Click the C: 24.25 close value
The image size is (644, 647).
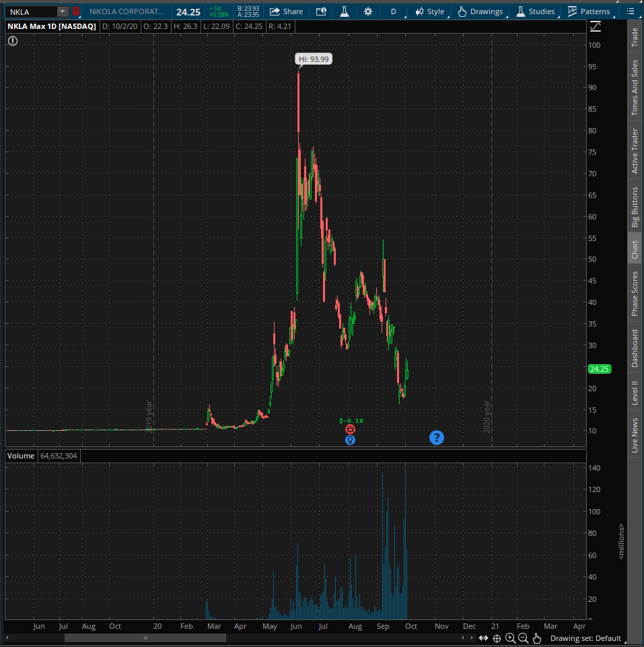(x=249, y=26)
